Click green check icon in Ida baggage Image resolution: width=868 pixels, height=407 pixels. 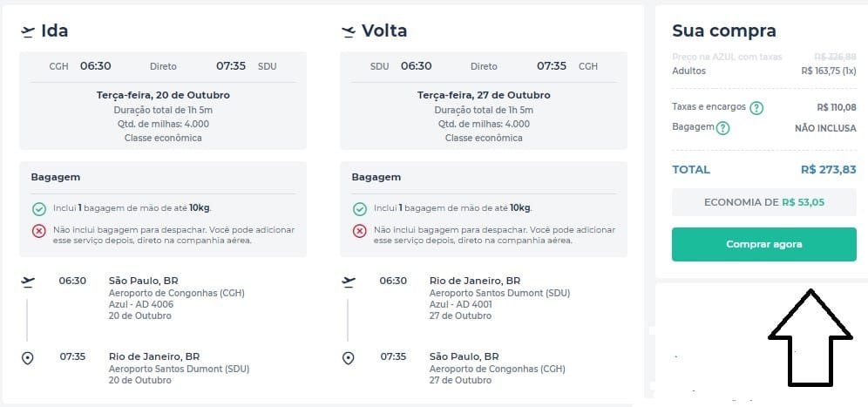38,209
